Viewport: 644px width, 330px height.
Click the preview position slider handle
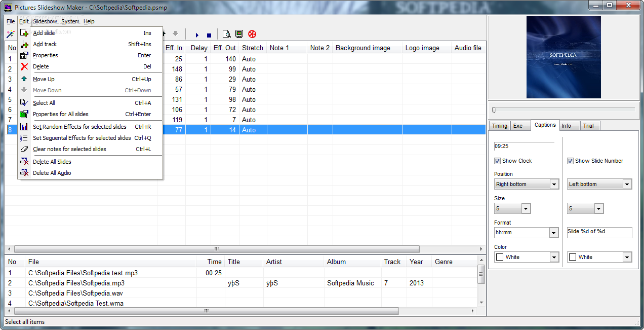coord(494,110)
